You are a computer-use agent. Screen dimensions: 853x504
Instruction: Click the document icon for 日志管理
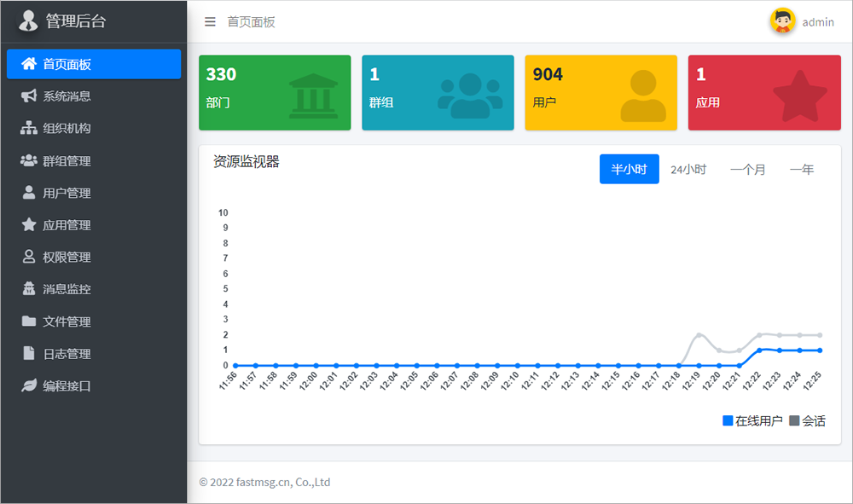click(x=29, y=353)
